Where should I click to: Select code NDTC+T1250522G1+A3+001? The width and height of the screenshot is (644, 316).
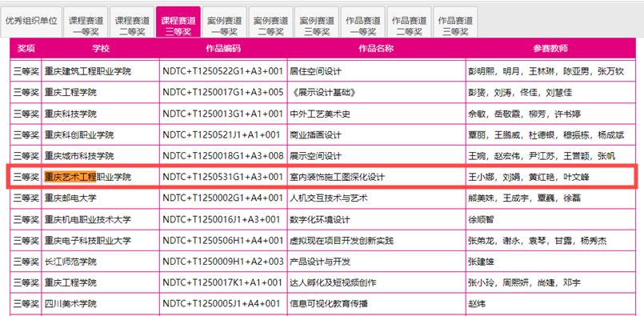(223, 71)
